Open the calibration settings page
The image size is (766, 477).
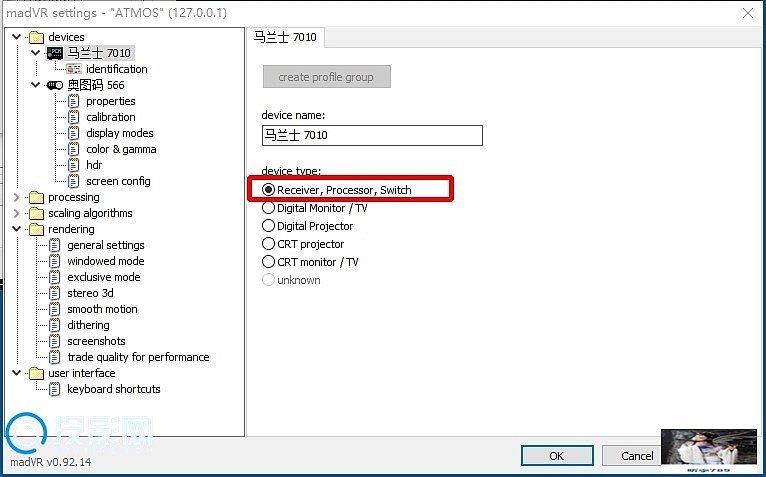111,117
